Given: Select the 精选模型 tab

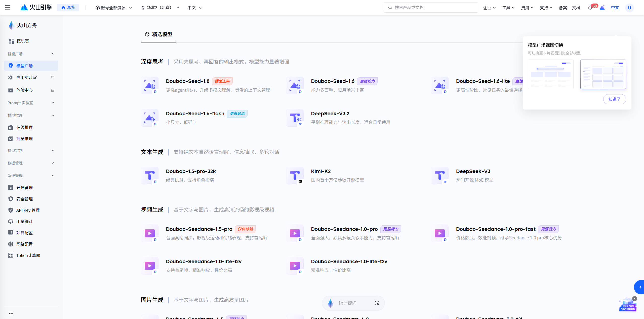Looking at the screenshot, I should (158, 34).
